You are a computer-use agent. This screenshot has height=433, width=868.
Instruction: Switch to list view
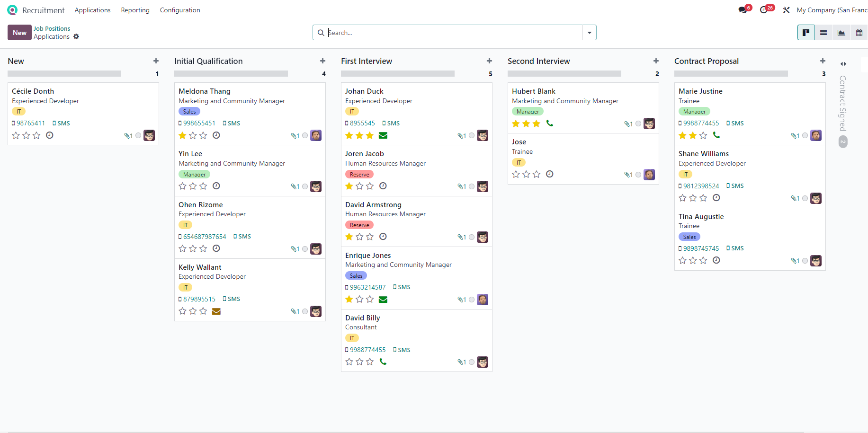coord(823,33)
